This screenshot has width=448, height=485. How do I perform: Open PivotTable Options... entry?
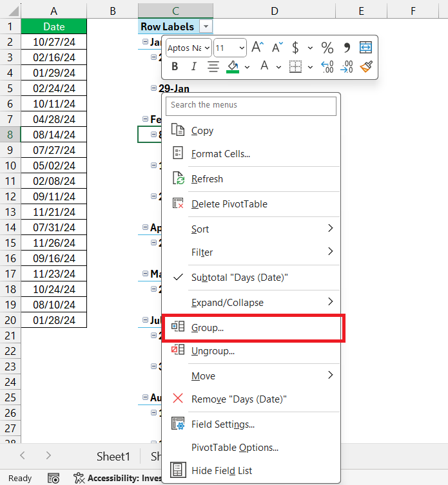pos(251,447)
